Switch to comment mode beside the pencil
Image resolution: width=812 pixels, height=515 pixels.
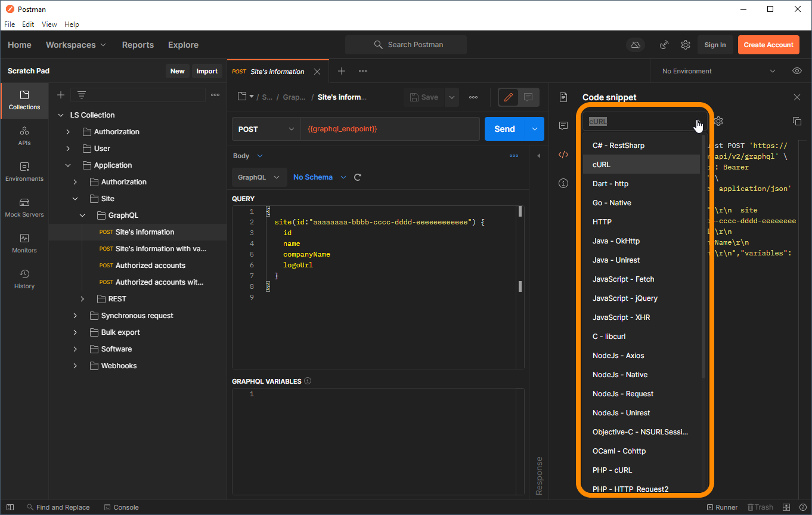(x=528, y=97)
